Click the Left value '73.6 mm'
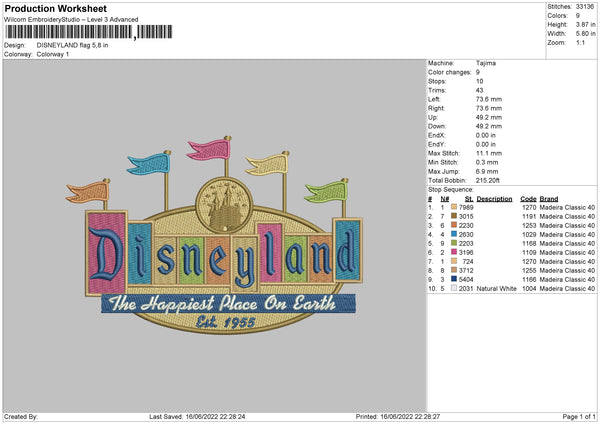Viewport: 600px width, 424px height. (x=489, y=99)
